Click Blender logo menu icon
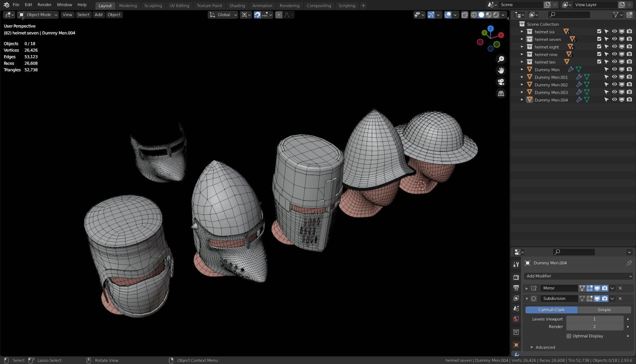 [6, 5]
